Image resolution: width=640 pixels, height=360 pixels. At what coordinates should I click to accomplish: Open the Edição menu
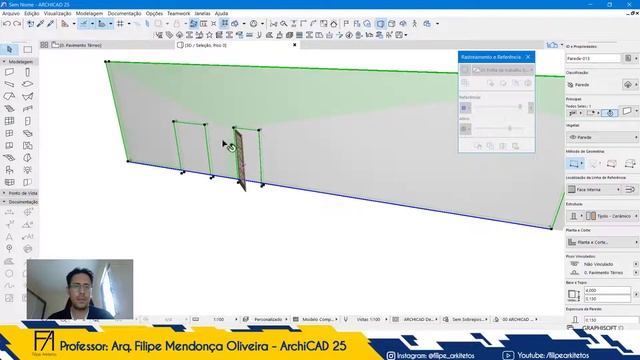coord(31,13)
